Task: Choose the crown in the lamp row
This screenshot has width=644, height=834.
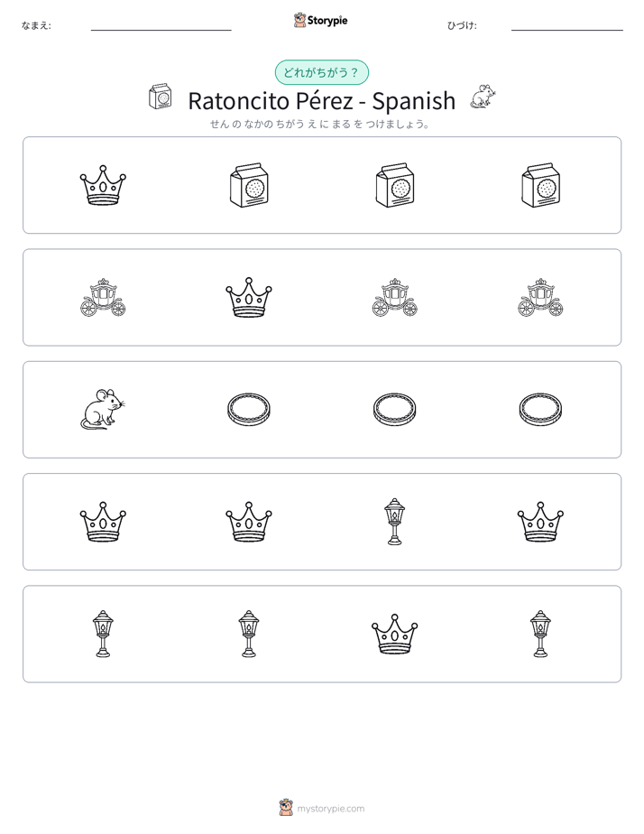Action: point(394,634)
